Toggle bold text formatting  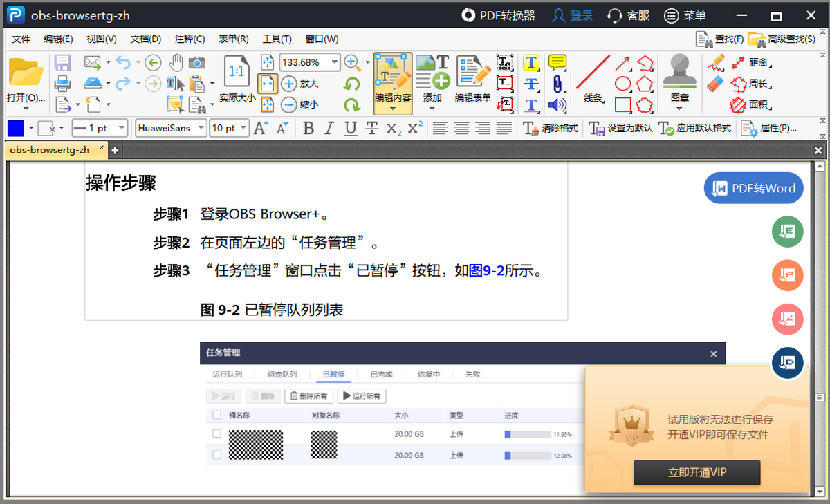[x=308, y=128]
